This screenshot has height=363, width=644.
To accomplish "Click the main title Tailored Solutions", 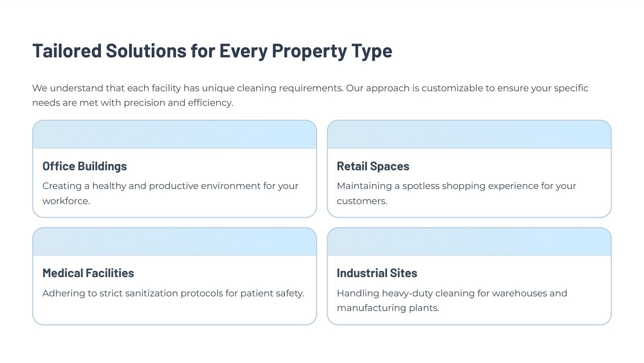I will point(212,51).
